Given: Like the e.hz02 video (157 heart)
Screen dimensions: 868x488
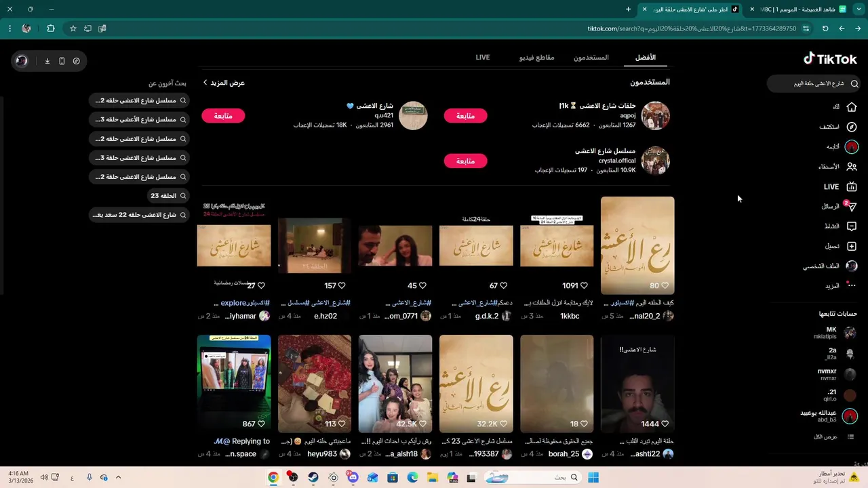Looking at the screenshot, I should (x=342, y=285).
